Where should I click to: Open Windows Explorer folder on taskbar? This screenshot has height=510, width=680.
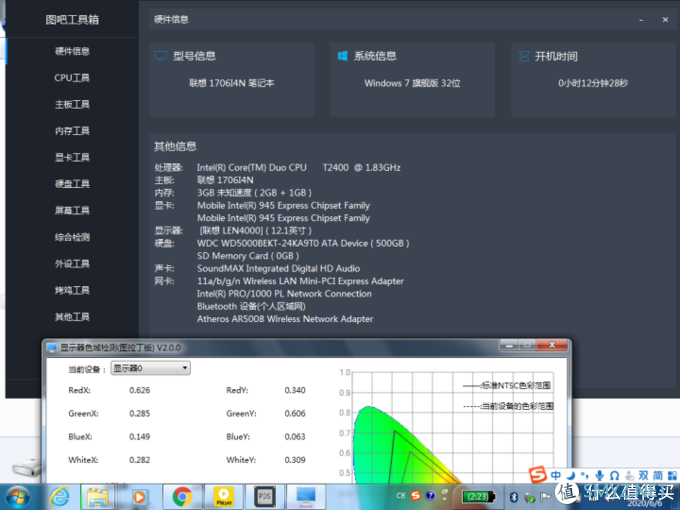[98, 497]
